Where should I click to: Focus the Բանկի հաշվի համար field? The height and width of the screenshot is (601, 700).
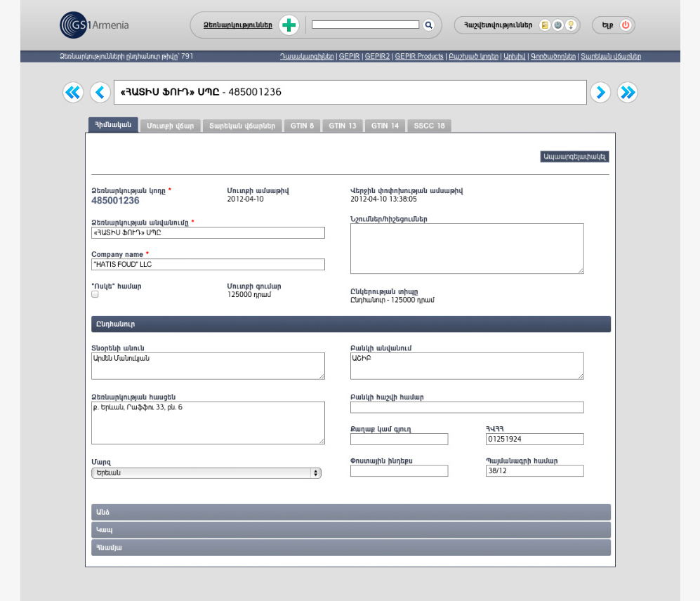(467, 407)
